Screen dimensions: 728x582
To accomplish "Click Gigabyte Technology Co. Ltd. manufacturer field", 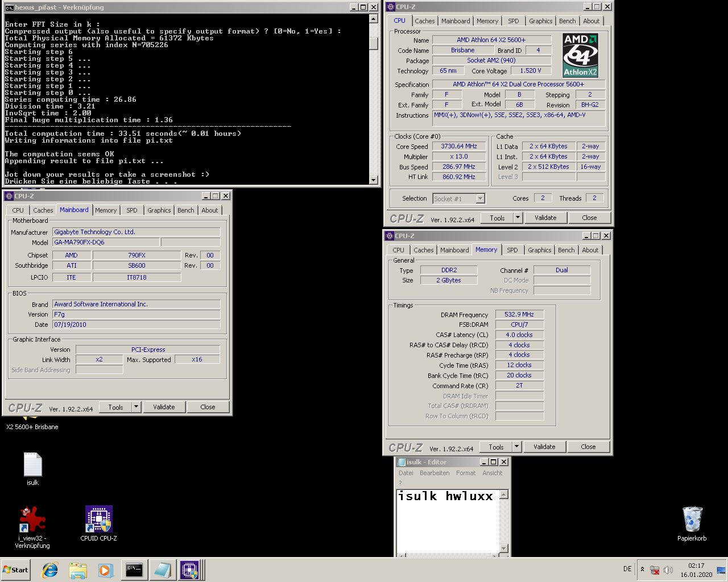I will [x=136, y=232].
